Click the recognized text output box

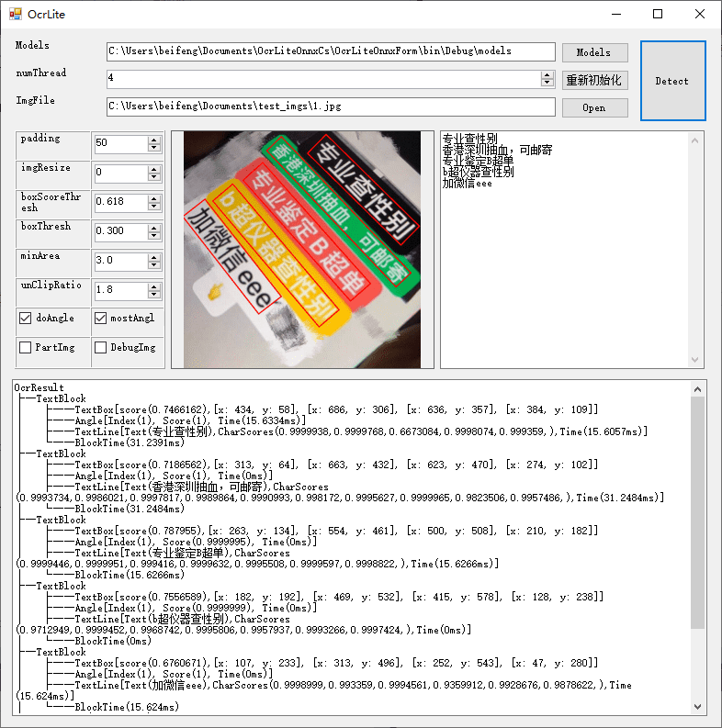click(x=565, y=250)
